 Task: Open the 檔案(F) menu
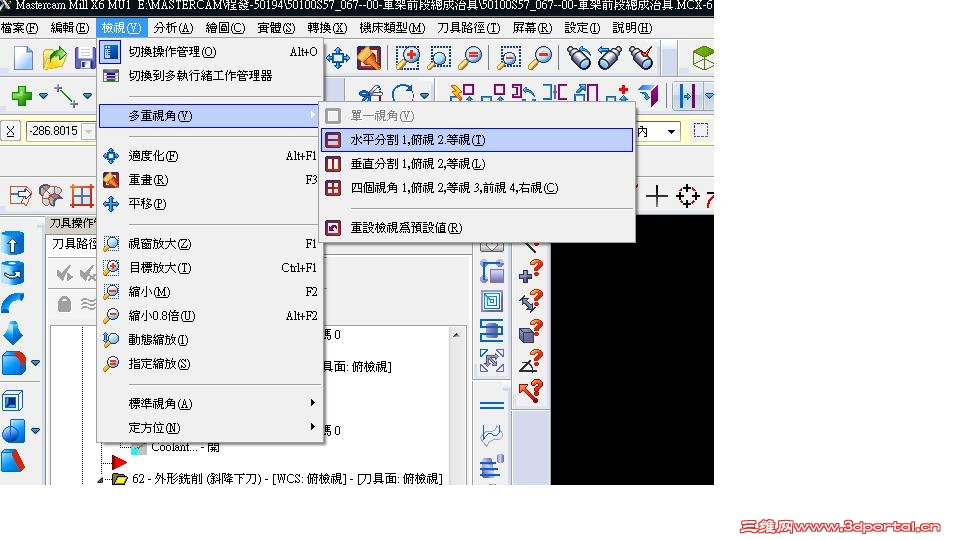click(20, 28)
